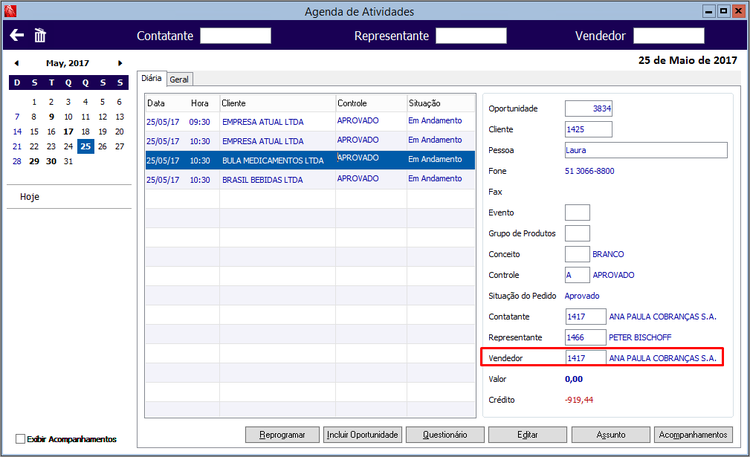Click the May, 2017 month title
This screenshot has height=457, width=750.
coord(67,63)
